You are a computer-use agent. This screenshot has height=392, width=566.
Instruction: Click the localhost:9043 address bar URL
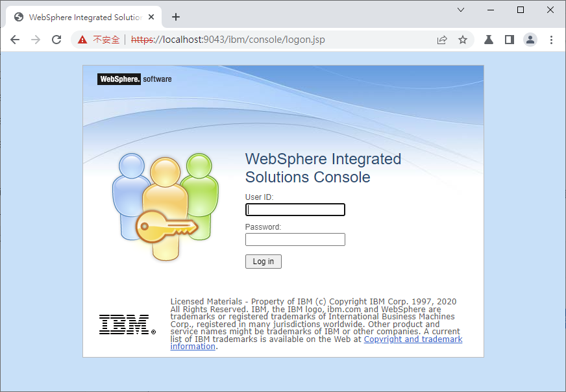pyautogui.click(x=228, y=40)
